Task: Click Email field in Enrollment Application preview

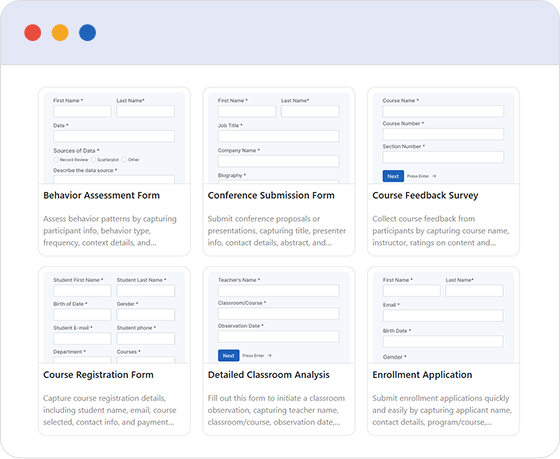Action: click(x=443, y=315)
